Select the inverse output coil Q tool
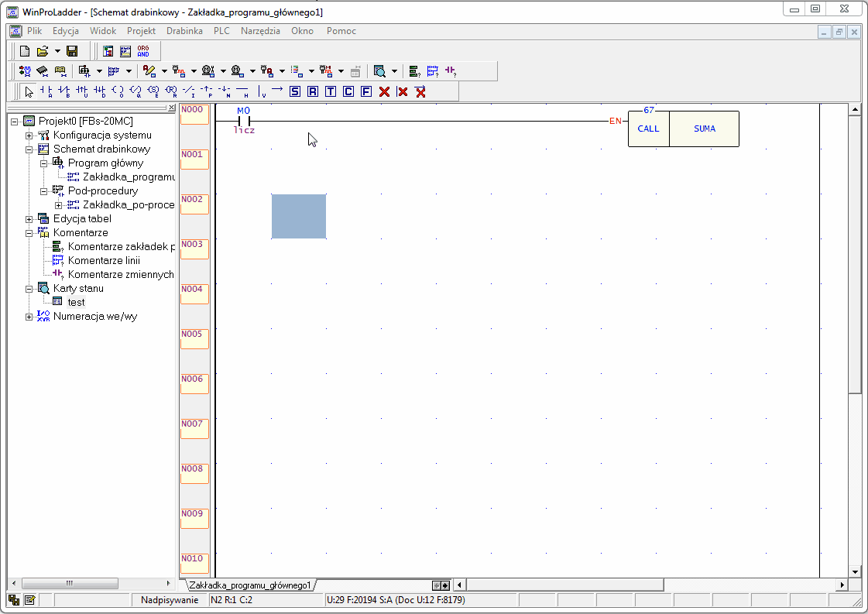The height and width of the screenshot is (614, 868). tap(136, 92)
